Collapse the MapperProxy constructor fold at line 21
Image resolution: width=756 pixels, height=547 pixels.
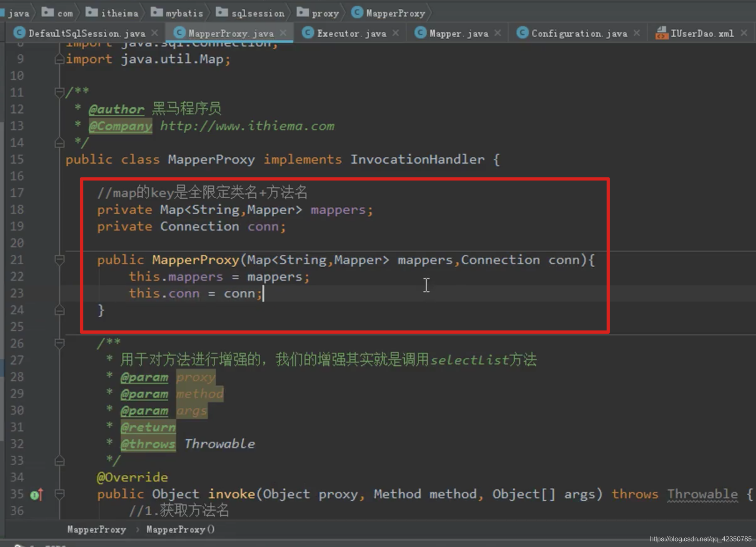59,260
